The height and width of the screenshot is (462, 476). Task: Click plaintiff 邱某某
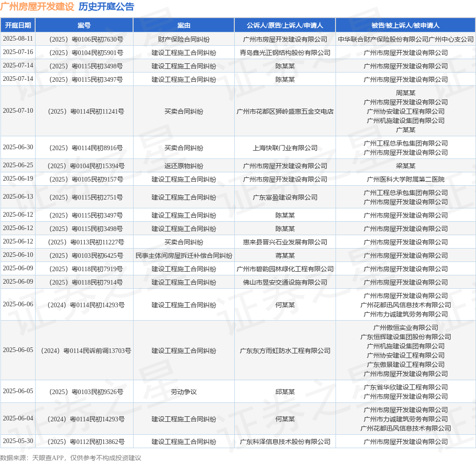tap(285, 392)
